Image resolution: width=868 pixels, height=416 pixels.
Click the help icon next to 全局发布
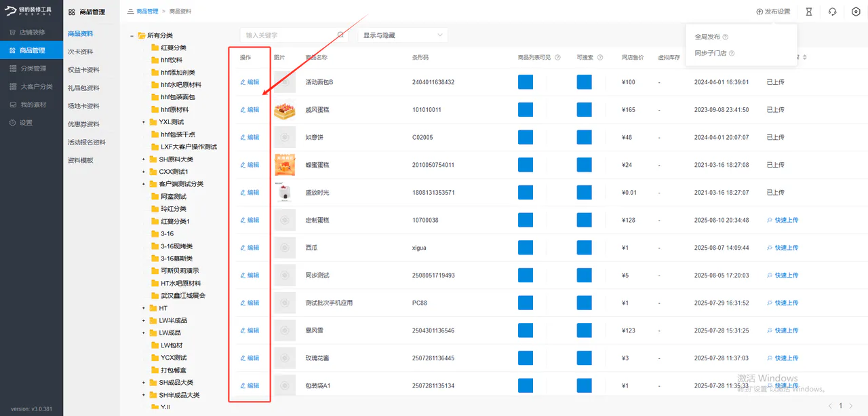pyautogui.click(x=726, y=37)
